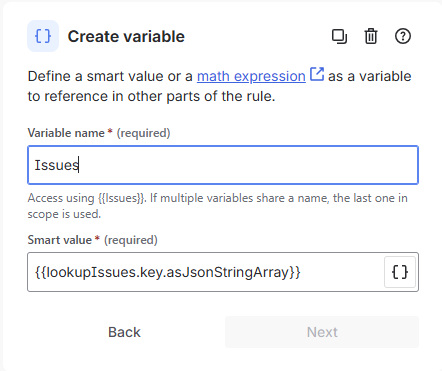This screenshot has width=442, height=371.
Task: Click the Back button
Action: coord(124,332)
